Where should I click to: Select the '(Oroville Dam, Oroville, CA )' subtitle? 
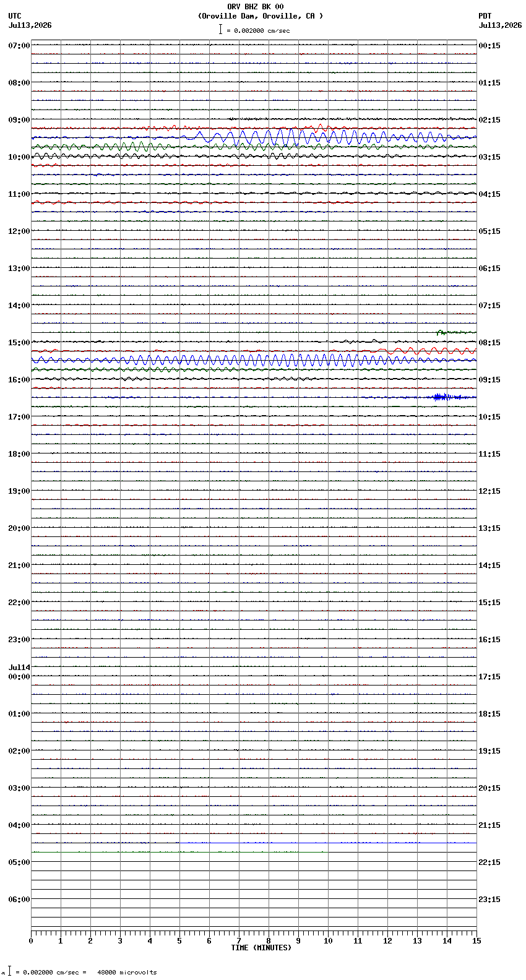coord(261,16)
